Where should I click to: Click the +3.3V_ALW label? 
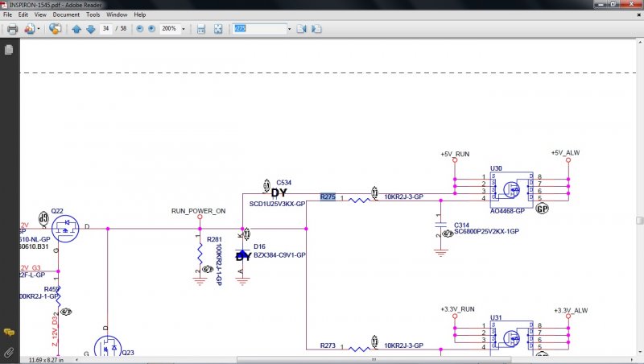coord(571,311)
